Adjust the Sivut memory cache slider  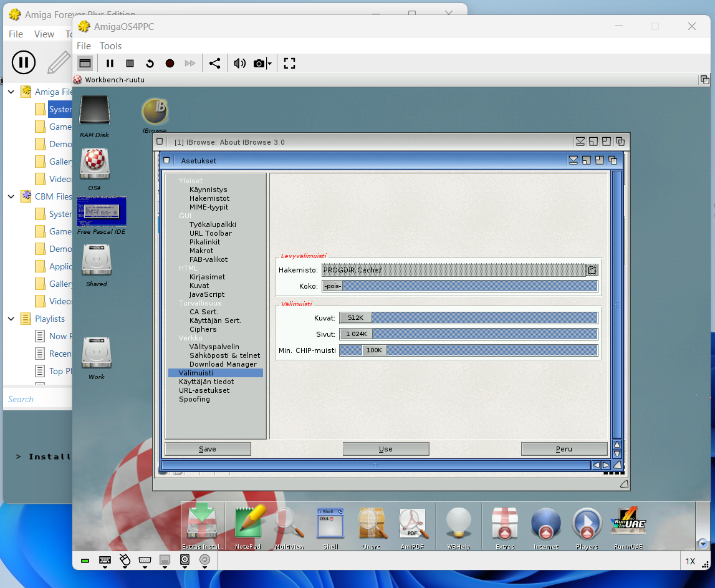click(x=468, y=334)
